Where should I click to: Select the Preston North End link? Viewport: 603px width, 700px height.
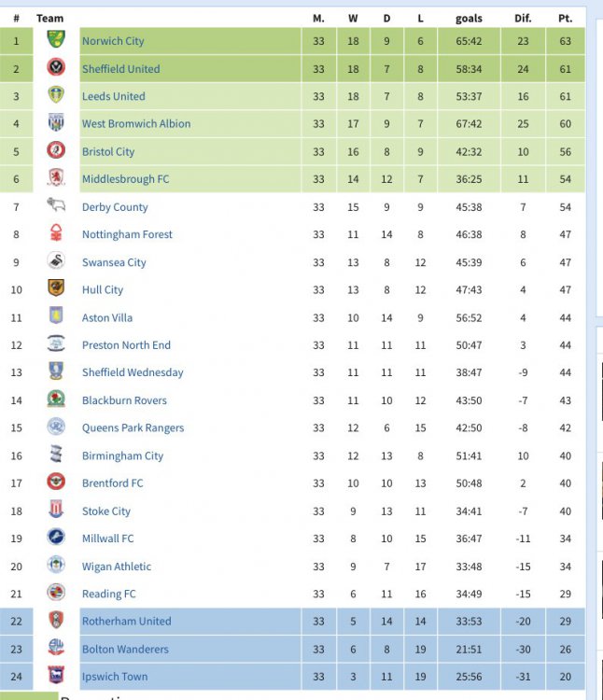coord(126,345)
